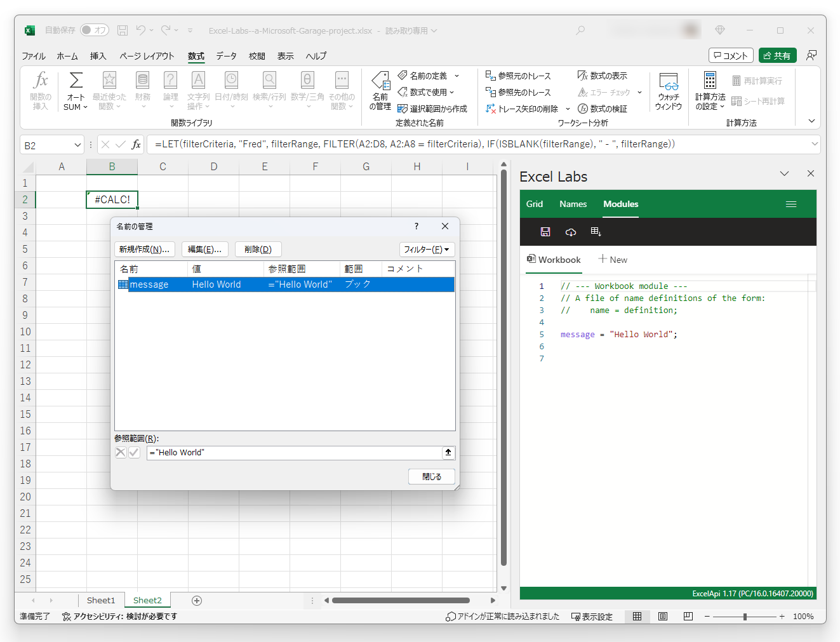Expand the エラー チェック dropdown arrow
This screenshot has width=840, height=642.
click(639, 92)
